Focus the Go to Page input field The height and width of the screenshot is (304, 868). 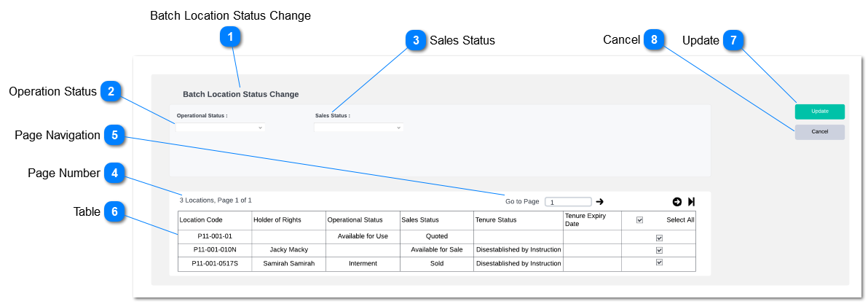(x=569, y=202)
